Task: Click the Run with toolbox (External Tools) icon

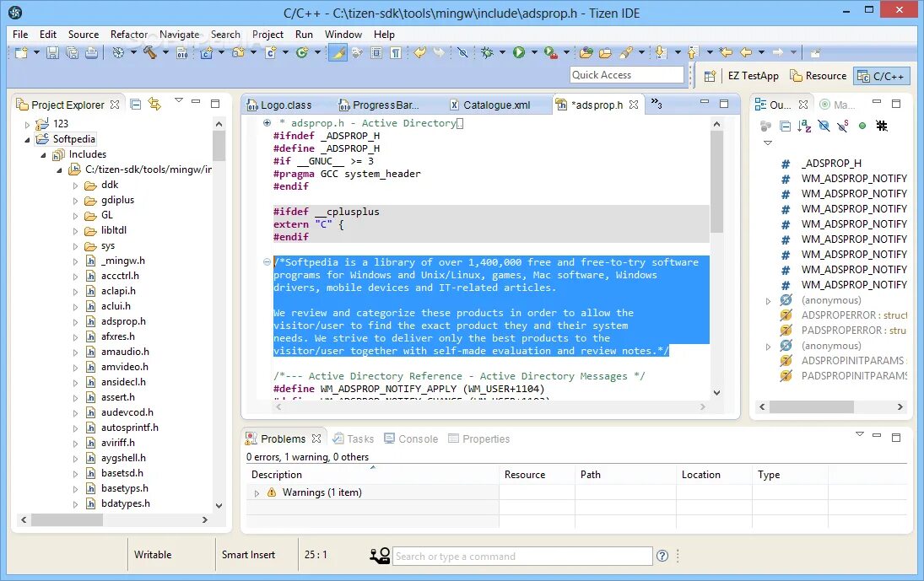Action: click(x=550, y=53)
